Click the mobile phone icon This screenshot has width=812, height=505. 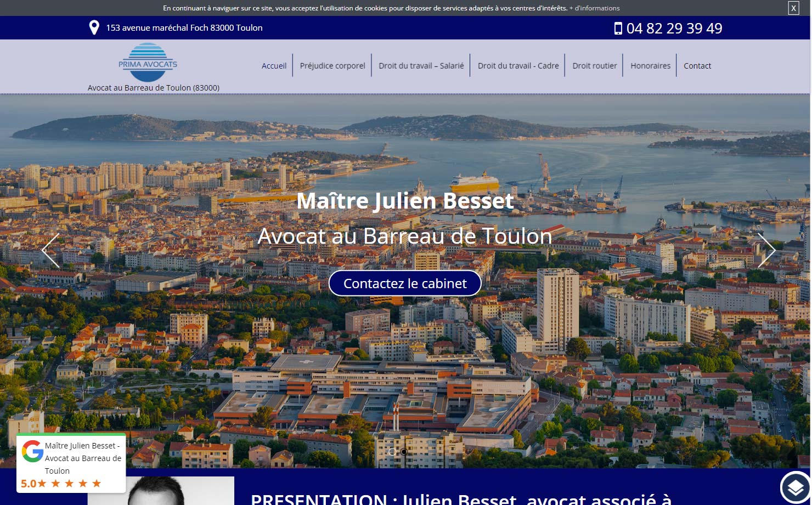pos(618,29)
